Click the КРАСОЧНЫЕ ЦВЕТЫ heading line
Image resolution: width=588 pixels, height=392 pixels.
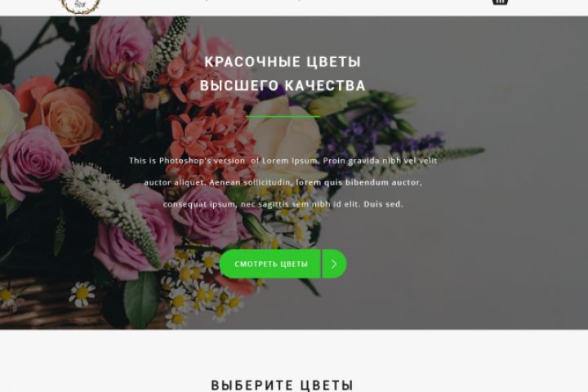click(283, 62)
